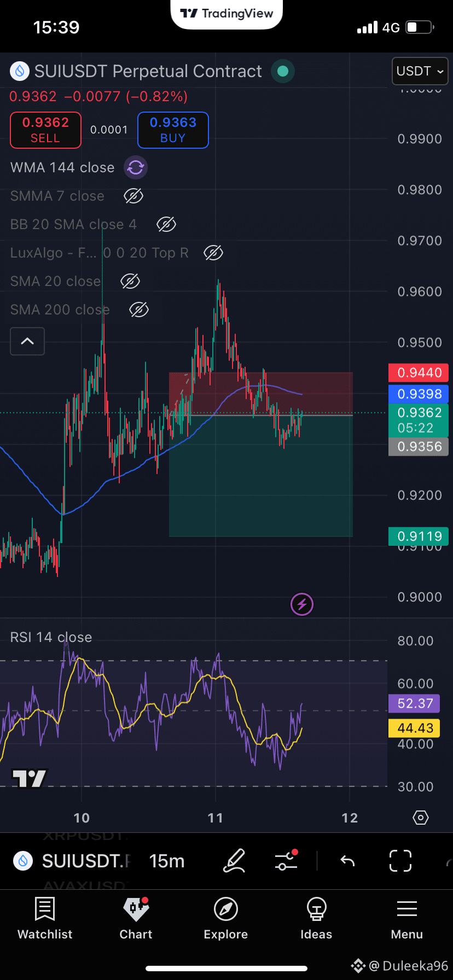The image size is (453, 980).
Task: Tap the SUI coin icon in bottom toolbar
Action: 23,861
